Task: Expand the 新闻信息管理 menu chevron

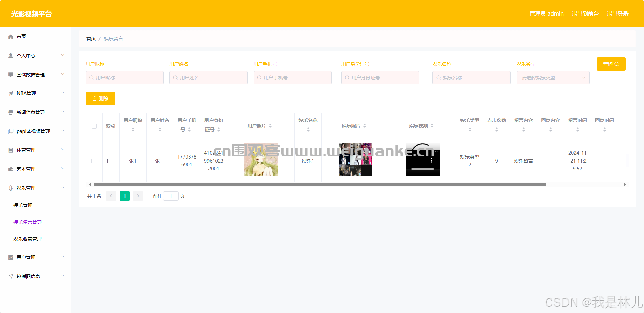Action: (x=63, y=112)
